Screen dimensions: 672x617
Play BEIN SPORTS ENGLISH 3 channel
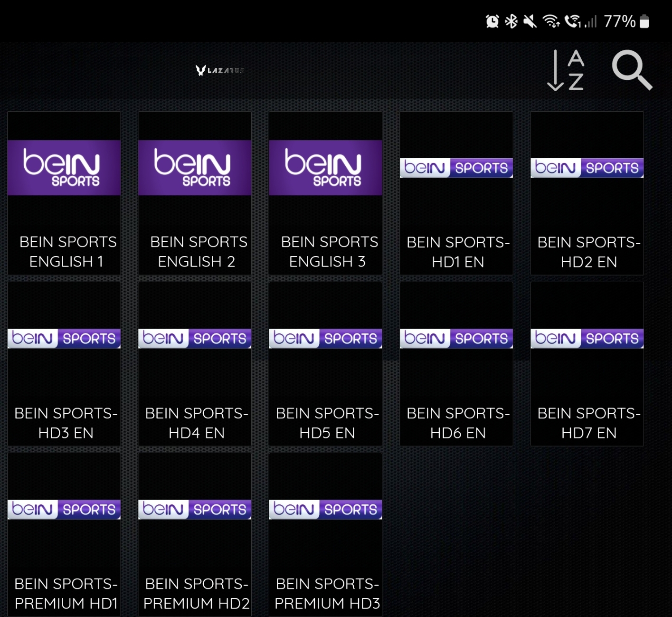coord(325,193)
